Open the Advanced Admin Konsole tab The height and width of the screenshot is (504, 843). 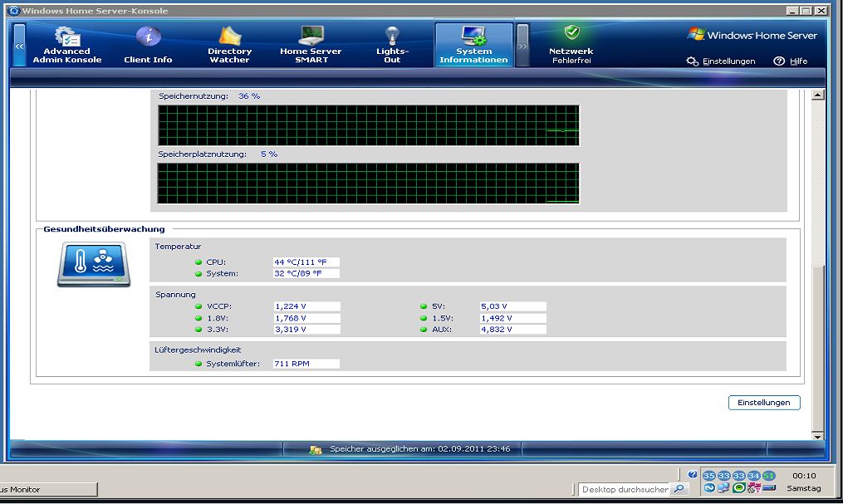point(66,45)
